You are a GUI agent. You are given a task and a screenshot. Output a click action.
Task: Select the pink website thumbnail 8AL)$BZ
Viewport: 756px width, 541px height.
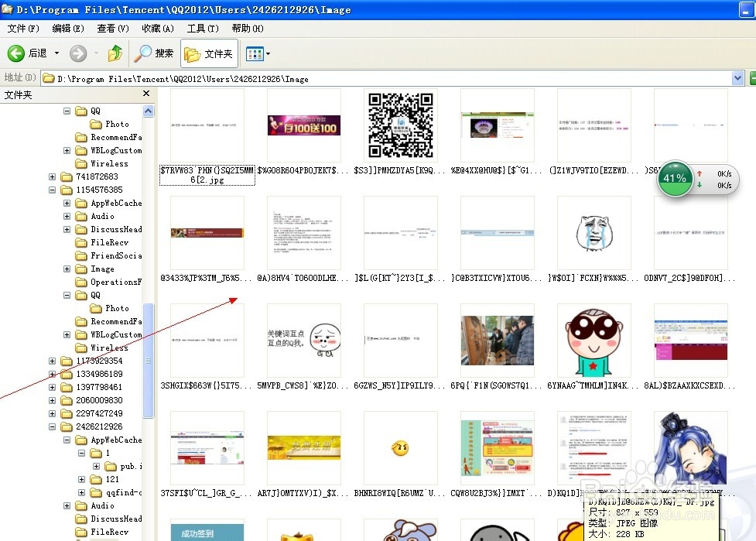pos(691,341)
